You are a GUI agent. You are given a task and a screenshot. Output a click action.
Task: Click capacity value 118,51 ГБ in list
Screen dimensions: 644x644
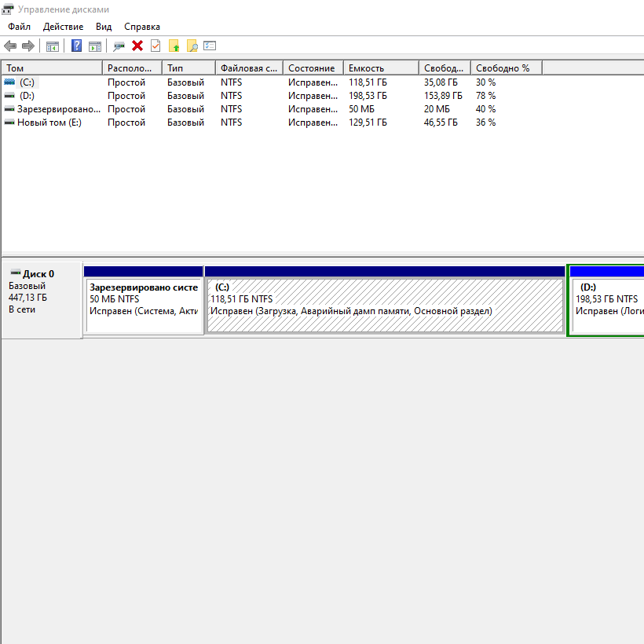point(368,82)
